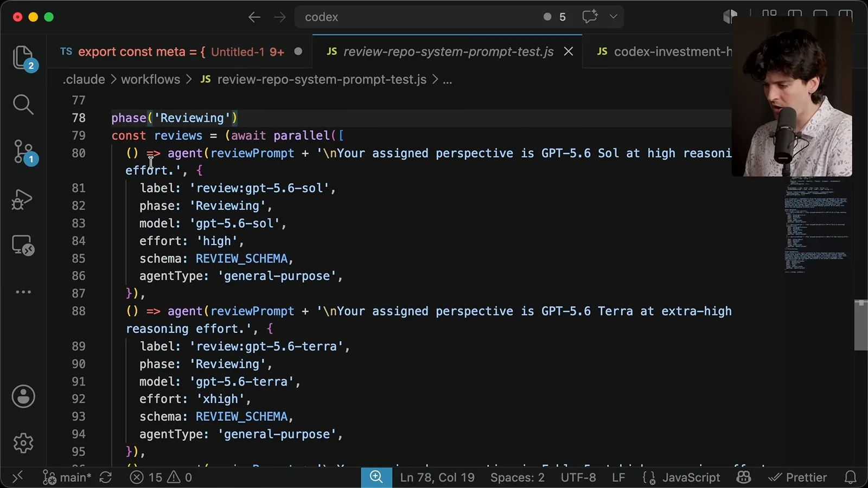Image resolution: width=868 pixels, height=488 pixels.
Task: Change indentation via Spaces: 2
Action: [x=517, y=477]
